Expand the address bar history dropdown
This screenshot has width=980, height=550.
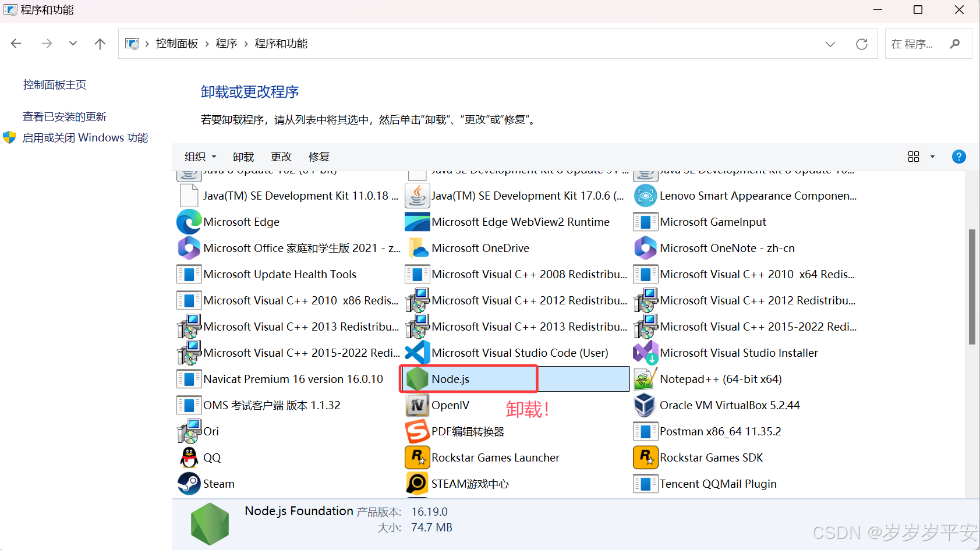(x=830, y=44)
